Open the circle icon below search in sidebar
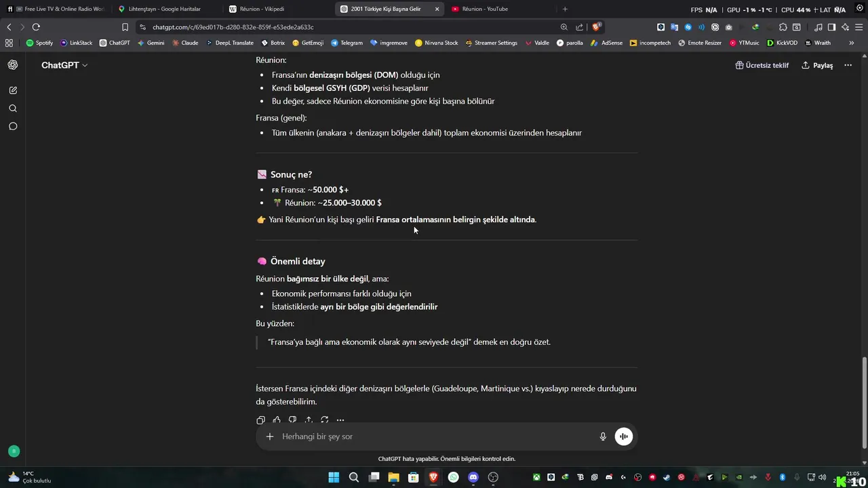868x488 pixels. tap(13, 126)
